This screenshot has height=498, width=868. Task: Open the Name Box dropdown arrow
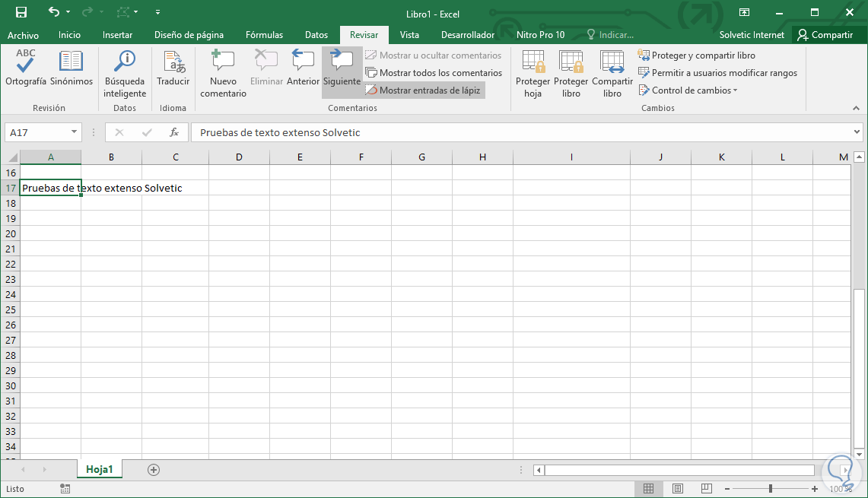(74, 132)
